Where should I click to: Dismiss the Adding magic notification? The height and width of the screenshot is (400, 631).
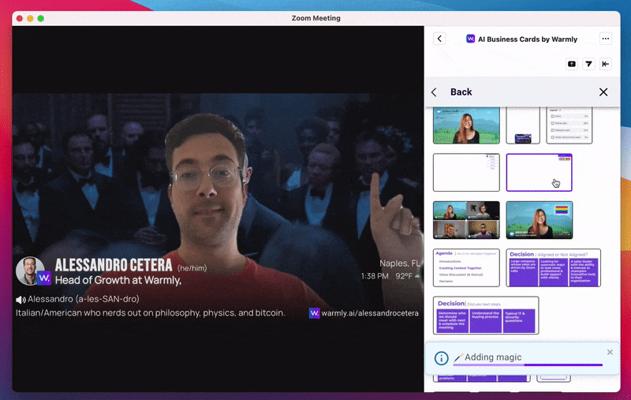610,352
